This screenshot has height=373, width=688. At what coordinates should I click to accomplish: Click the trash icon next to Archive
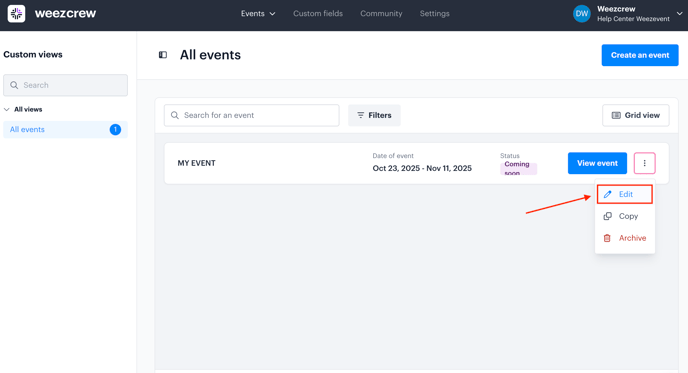pos(607,238)
